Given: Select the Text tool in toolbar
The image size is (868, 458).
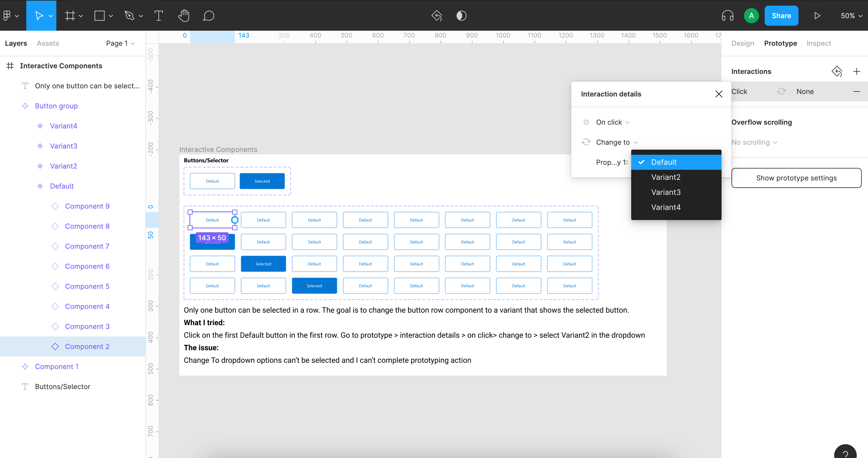Looking at the screenshot, I should (158, 16).
